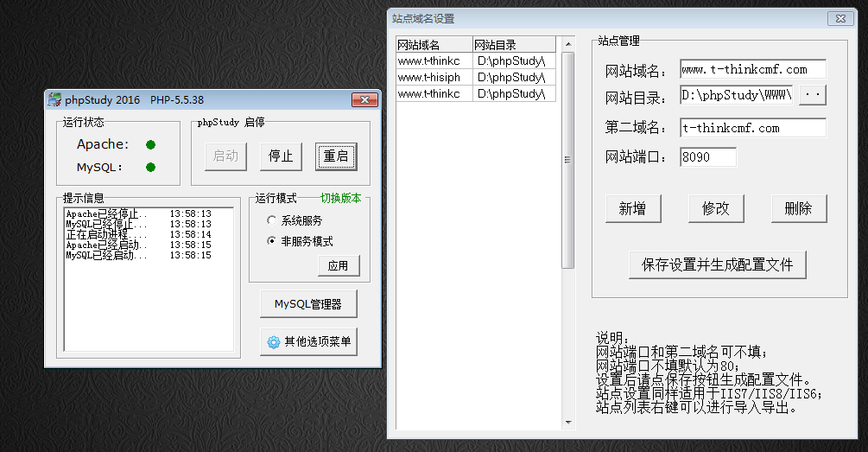
Task: Click the disabled 启动 button
Action: pos(225,156)
